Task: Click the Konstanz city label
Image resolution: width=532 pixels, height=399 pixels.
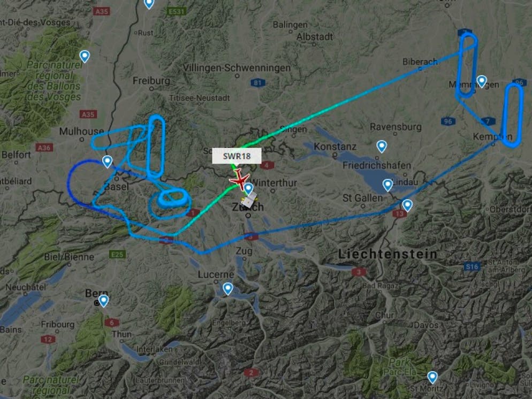Action: (x=335, y=147)
